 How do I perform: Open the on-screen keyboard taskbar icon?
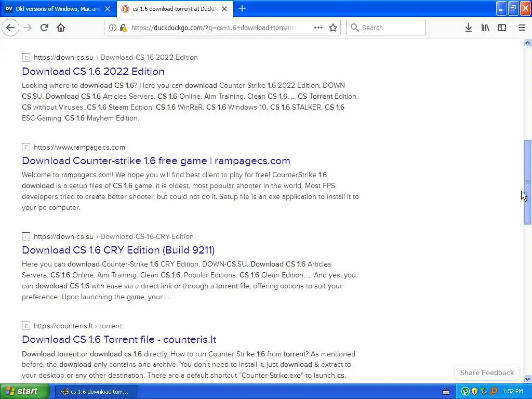pyautogui.click(x=446, y=392)
